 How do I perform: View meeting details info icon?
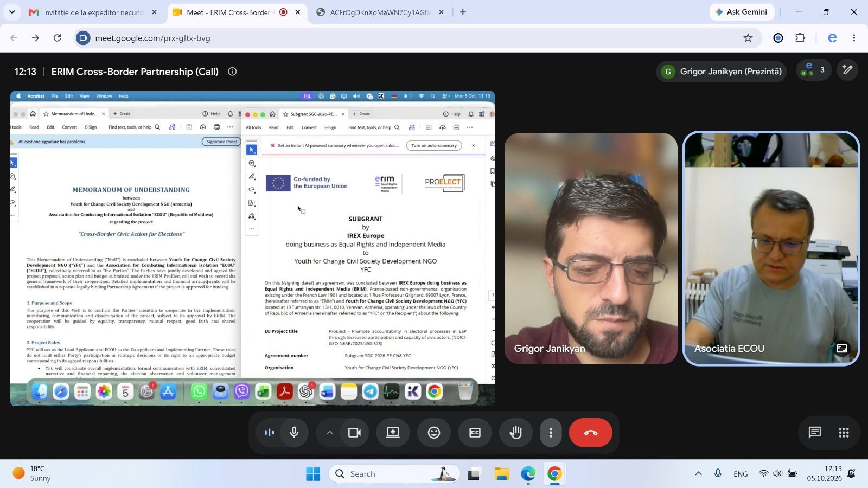232,72
